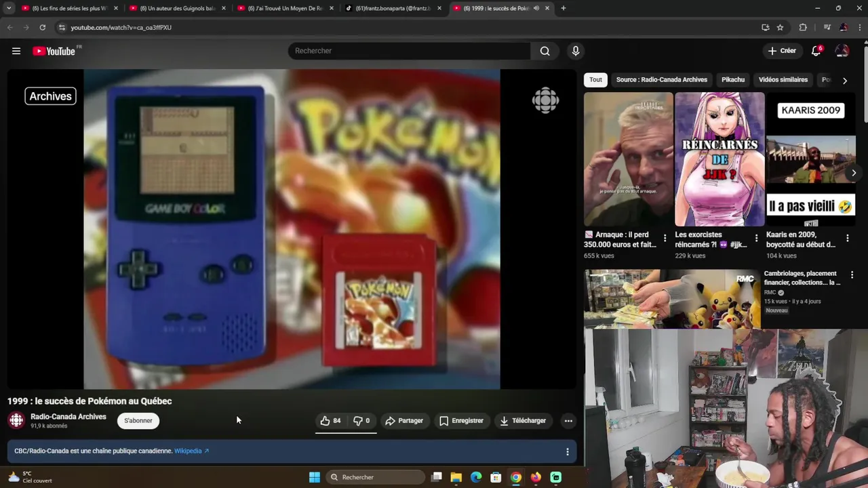The image size is (868, 488).
Task: Open options for Les exorcistes réincarnés short
Action: (756, 239)
